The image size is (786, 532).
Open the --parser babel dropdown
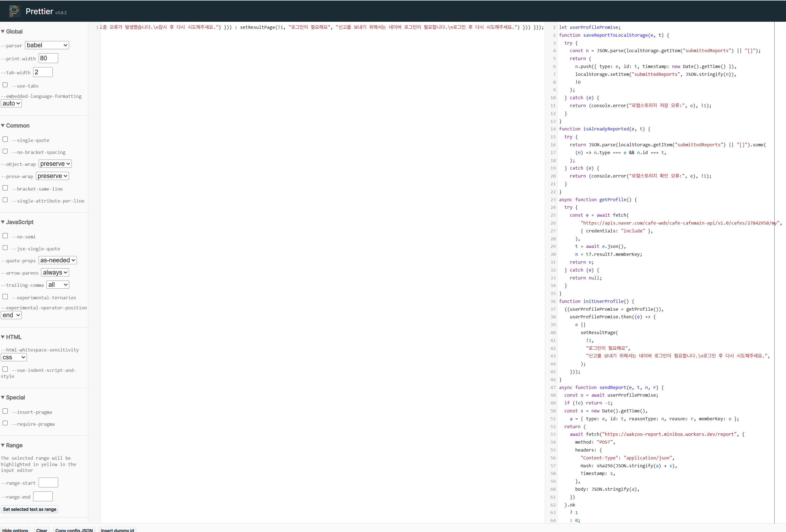click(47, 45)
